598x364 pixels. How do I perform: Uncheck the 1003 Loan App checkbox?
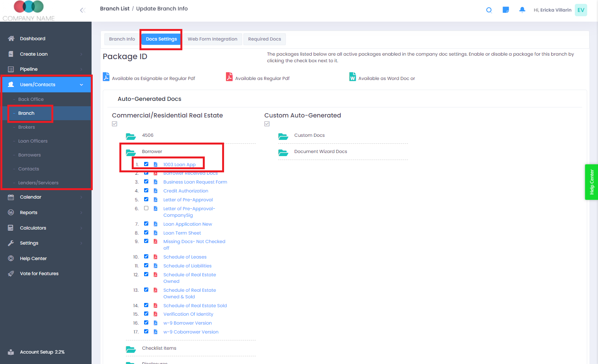(x=146, y=164)
